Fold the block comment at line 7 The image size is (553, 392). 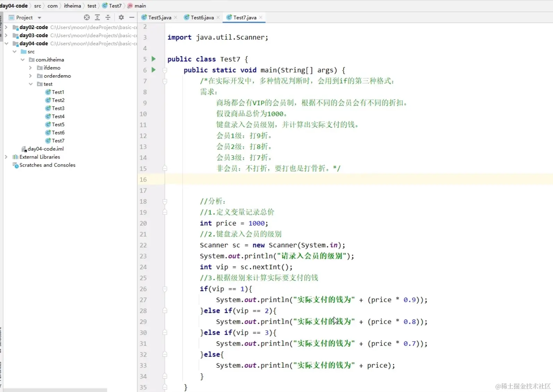[x=165, y=81]
